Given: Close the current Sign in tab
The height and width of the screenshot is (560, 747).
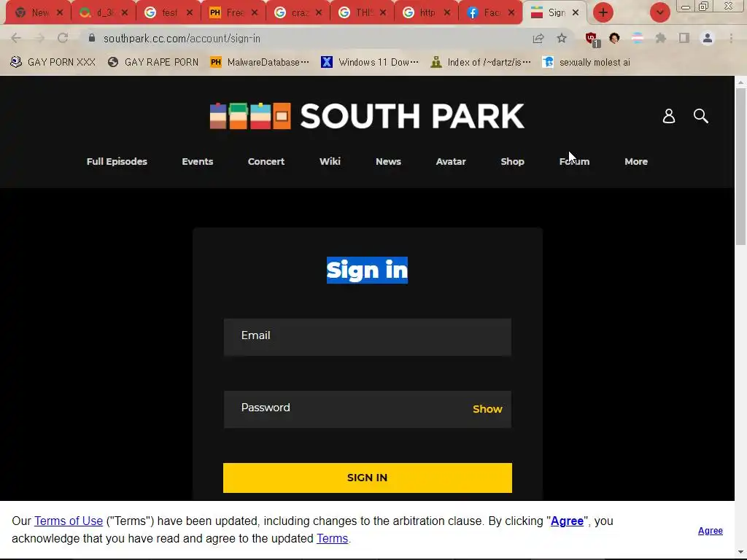Looking at the screenshot, I should click(x=576, y=13).
